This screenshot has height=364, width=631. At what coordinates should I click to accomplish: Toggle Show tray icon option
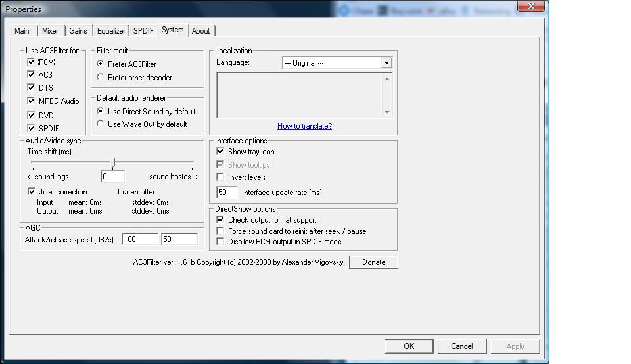pos(221,152)
